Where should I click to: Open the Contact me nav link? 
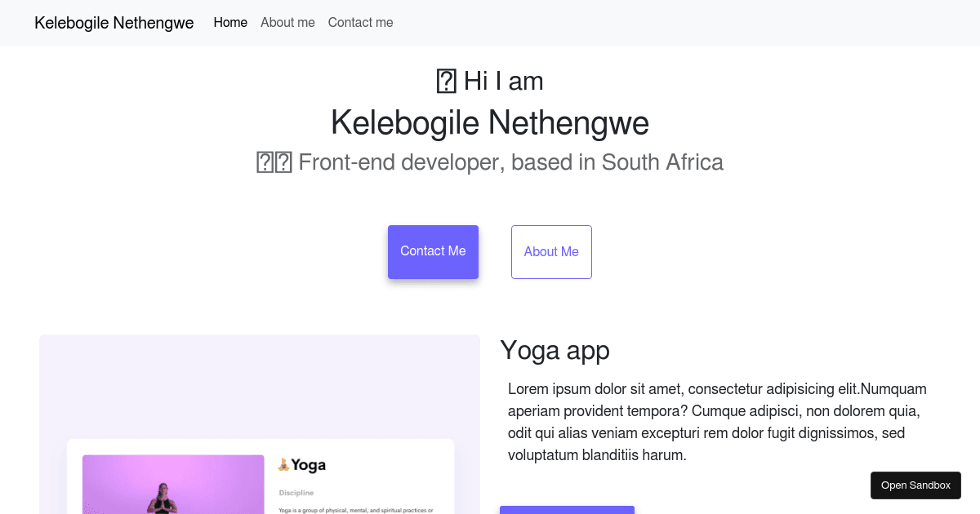click(360, 23)
